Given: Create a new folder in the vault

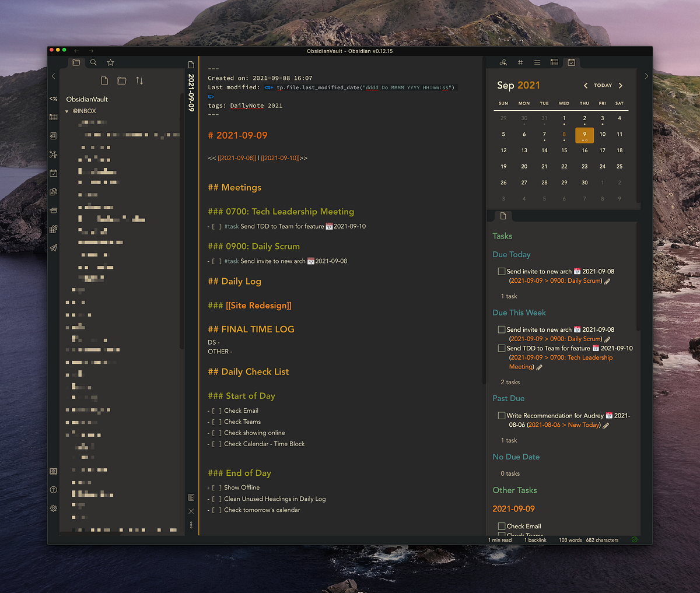Looking at the screenshot, I should click(x=121, y=80).
